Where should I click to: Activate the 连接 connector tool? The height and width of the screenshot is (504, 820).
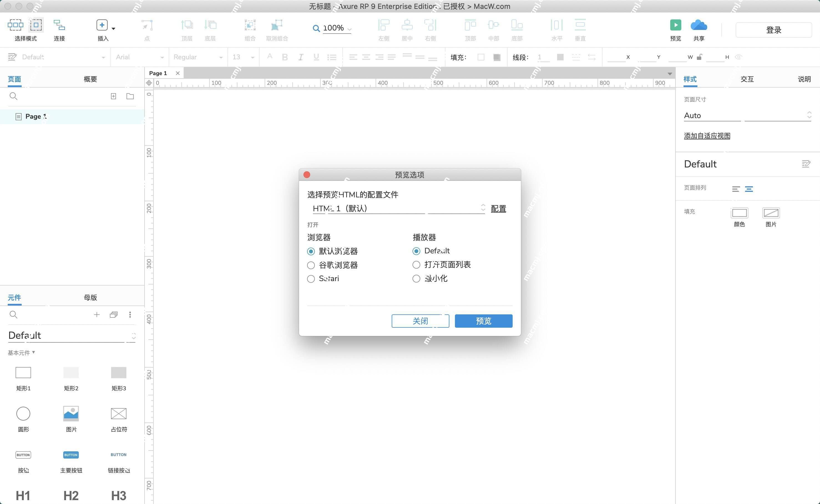click(59, 25)
